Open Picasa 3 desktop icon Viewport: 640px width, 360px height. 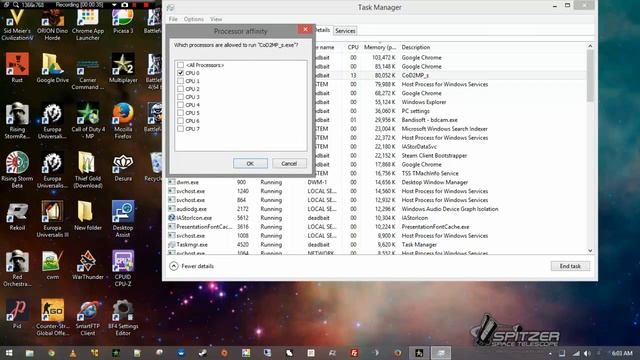pos(123,22)
